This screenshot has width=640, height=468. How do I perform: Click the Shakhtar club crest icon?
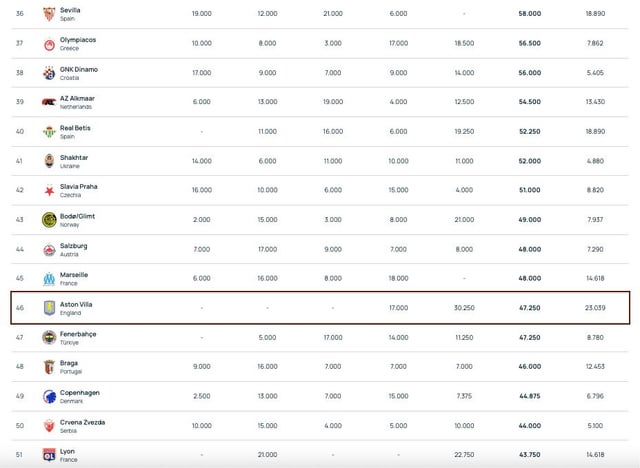(x=48, y=160)
